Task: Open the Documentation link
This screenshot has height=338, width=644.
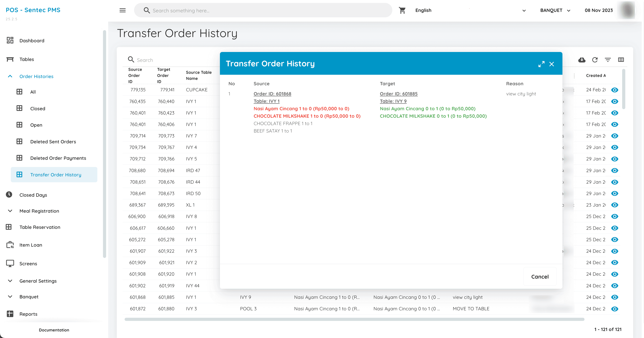Action: (x=54, y=330)
